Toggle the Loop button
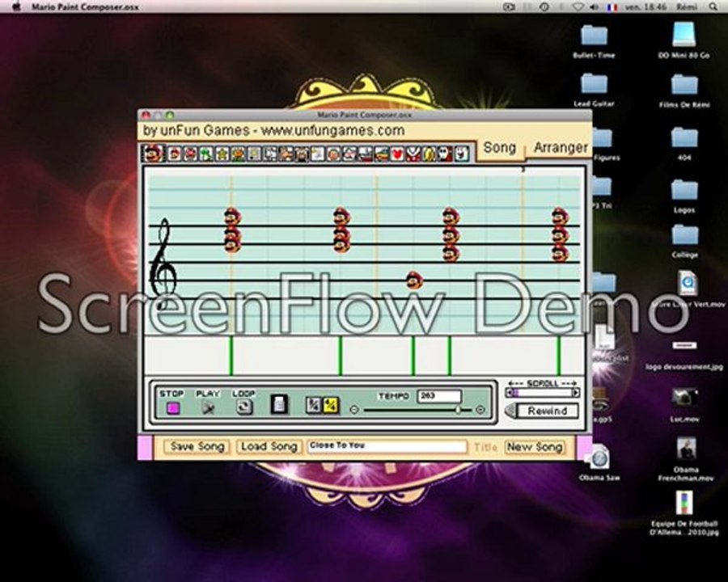 (x=243, y=407)
